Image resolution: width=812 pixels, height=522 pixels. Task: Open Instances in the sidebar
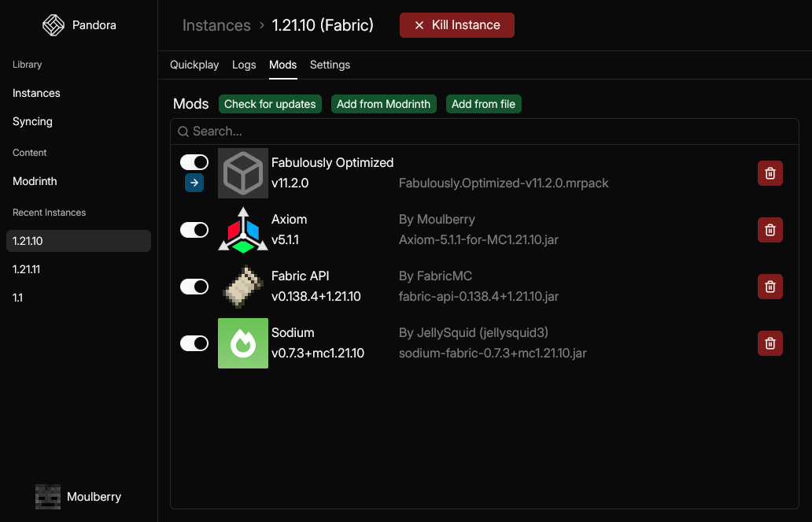[x=36, y=94]
